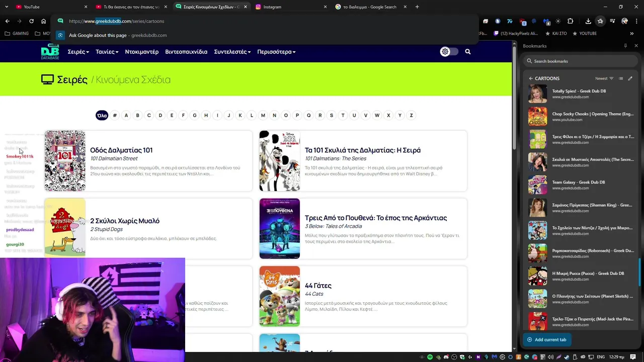Click the 3 Below poster thumbnail
644x362 pixels.
[280, 228]
